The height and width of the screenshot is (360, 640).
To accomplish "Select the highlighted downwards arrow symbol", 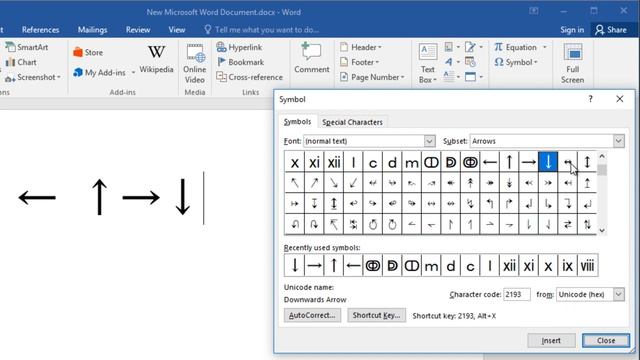I will click(x=548, y=162).
